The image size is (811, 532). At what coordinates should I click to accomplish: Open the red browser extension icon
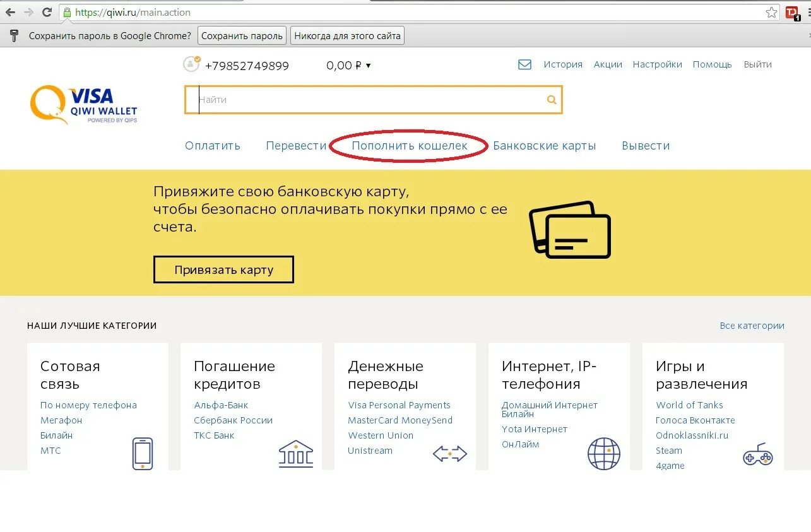click(x=793, y=13)
